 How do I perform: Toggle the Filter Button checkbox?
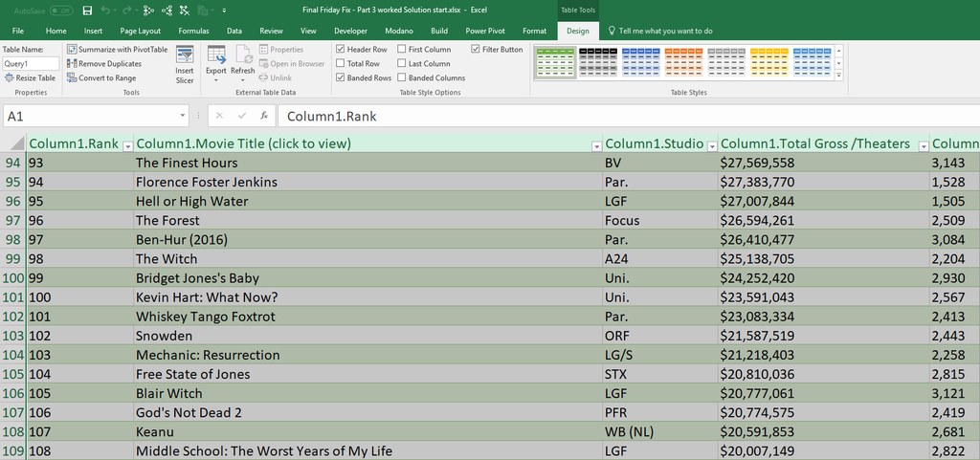[x=476, y=50]
